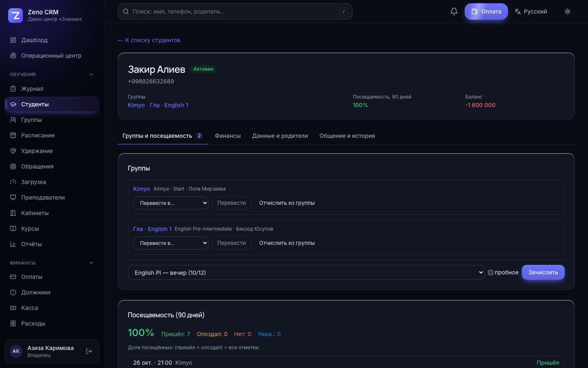Open Операционный центр page

[52, 56]
